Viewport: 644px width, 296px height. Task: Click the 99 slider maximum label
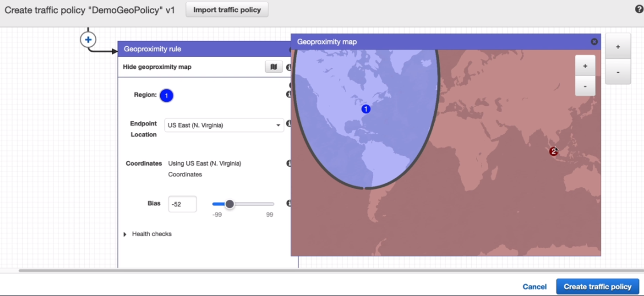(x=270, y=215)
